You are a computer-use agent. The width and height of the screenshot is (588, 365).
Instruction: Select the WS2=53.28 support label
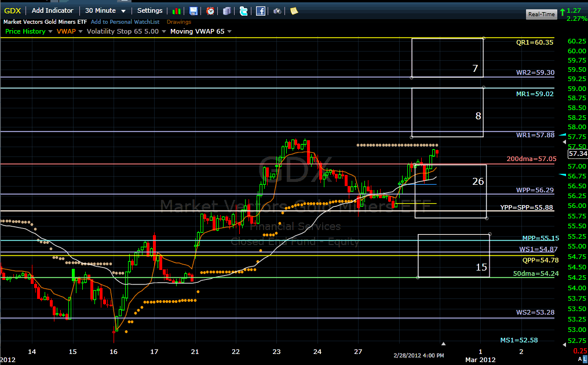(x=535, y=312)
